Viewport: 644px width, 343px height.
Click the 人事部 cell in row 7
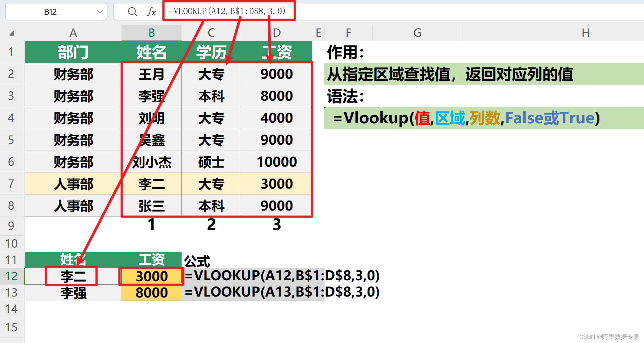[x=73, y=184]
